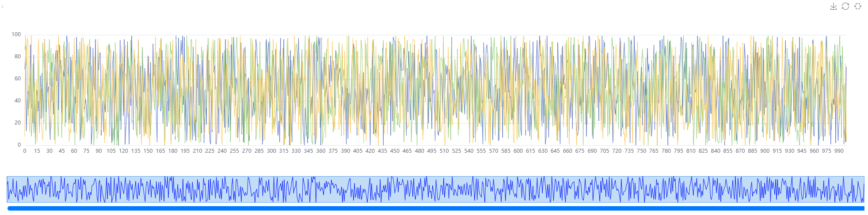
Task: Click the y-axis label 20
Action: tap(18, 123)
